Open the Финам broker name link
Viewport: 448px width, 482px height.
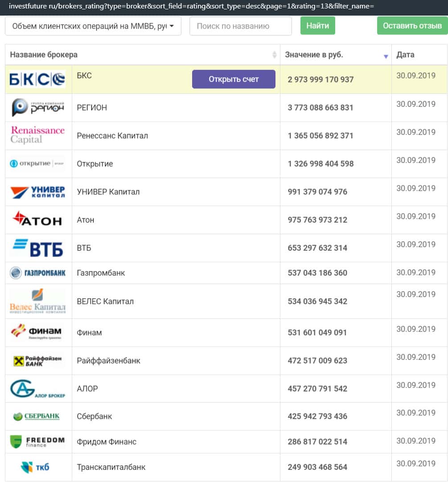pos(89,333)
